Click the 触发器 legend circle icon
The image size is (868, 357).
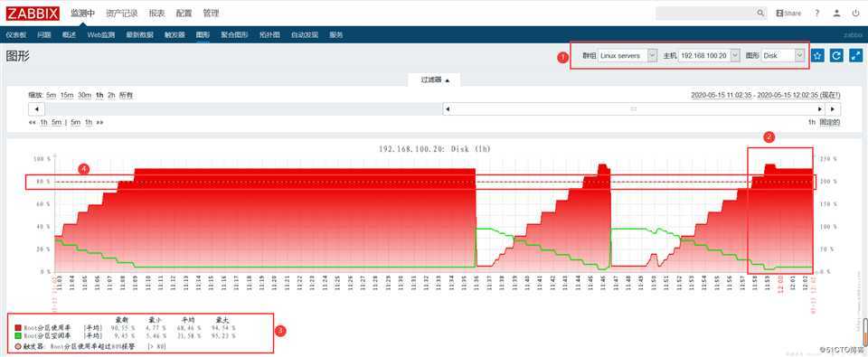click(18, 346)
